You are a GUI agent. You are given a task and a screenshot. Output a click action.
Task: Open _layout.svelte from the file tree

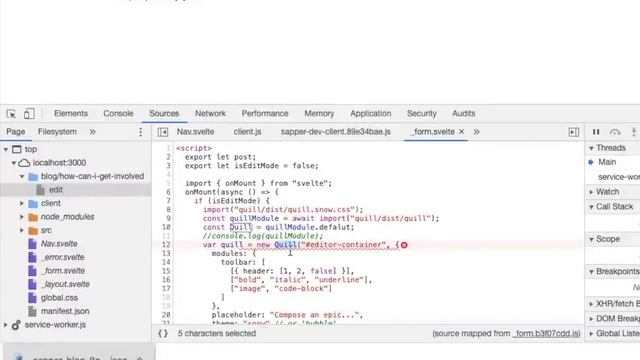65,284
